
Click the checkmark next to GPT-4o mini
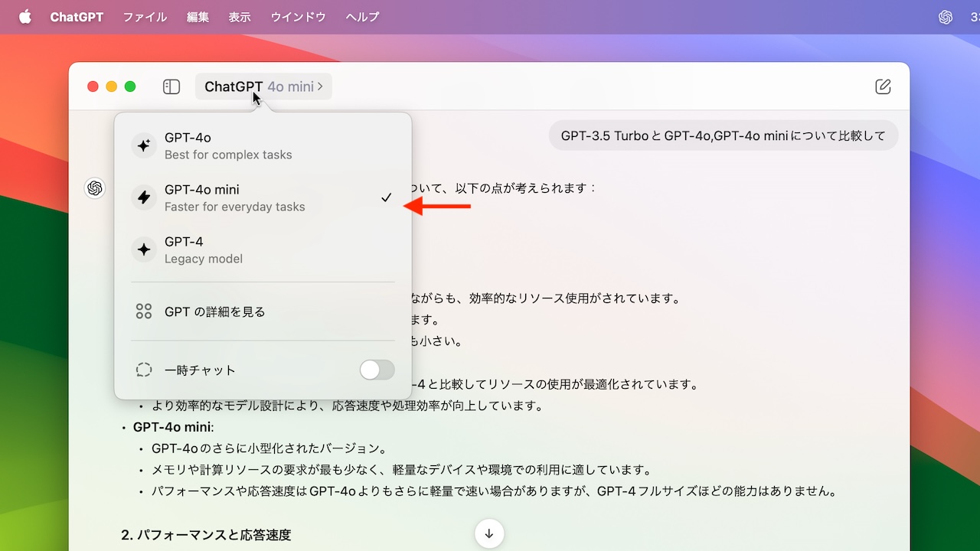(387, 197)
